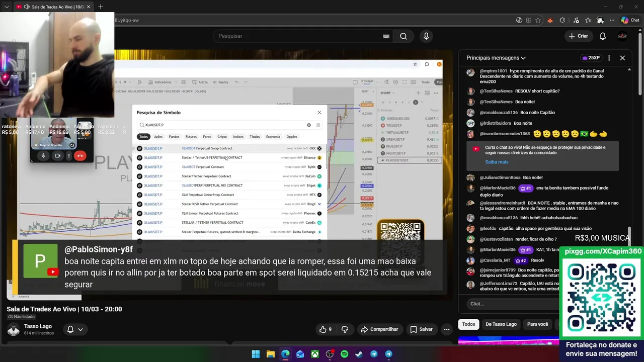Expand the channel notification bell dropdown
Viewport: 644px width, 362px height.
75,329
